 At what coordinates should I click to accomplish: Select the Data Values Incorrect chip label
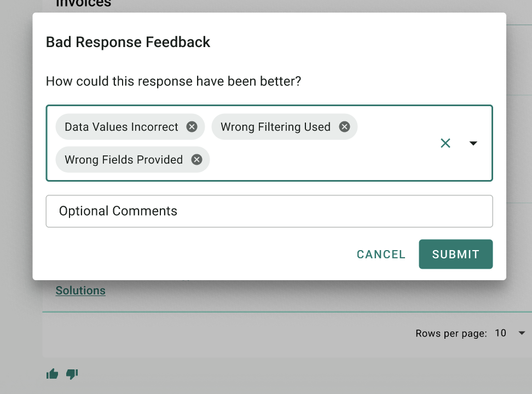(121, 126)
